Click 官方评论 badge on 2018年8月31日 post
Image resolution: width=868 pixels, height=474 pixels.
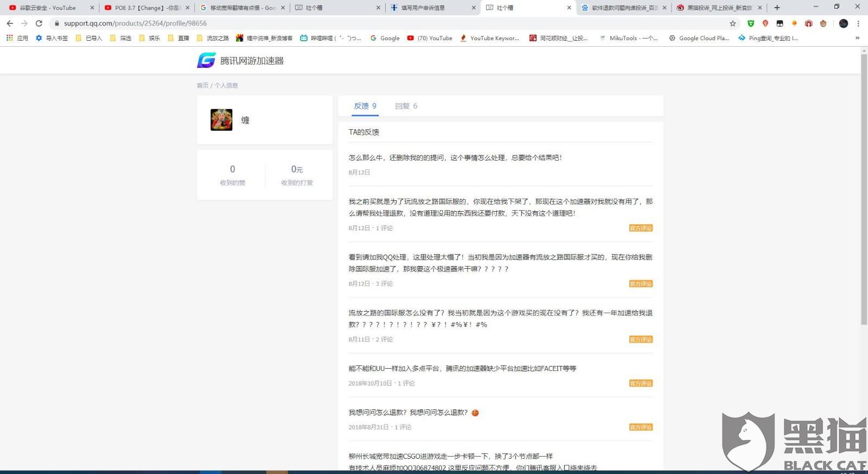click(641, 427)
